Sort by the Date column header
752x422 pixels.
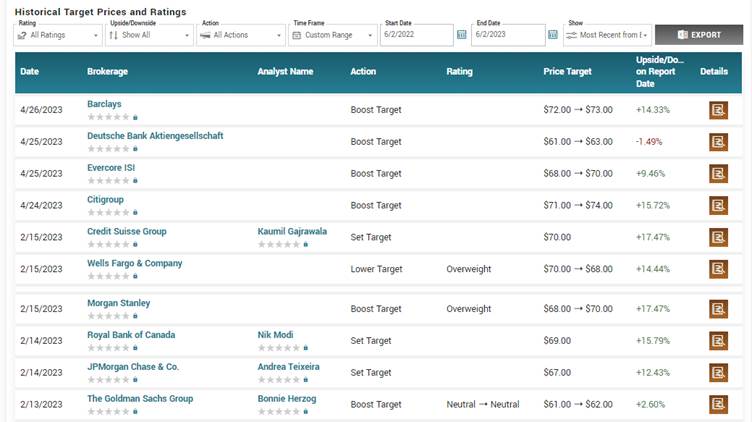(x=29, y=71)
